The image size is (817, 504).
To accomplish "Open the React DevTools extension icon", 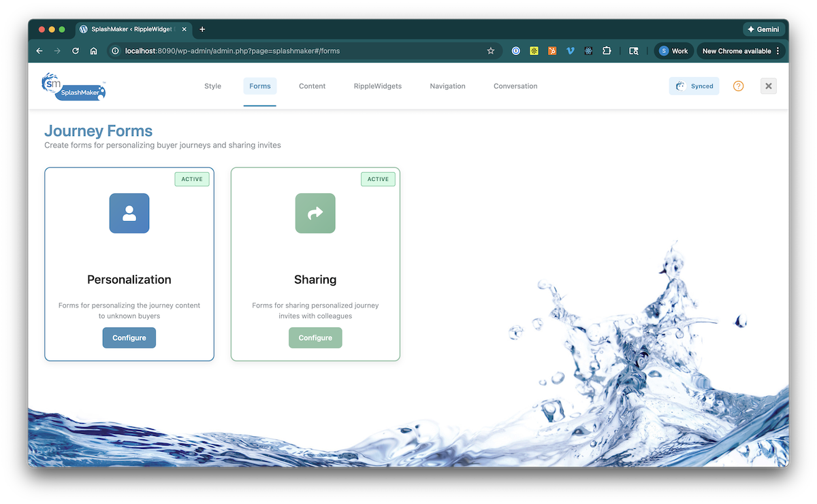I will (588, 51).
